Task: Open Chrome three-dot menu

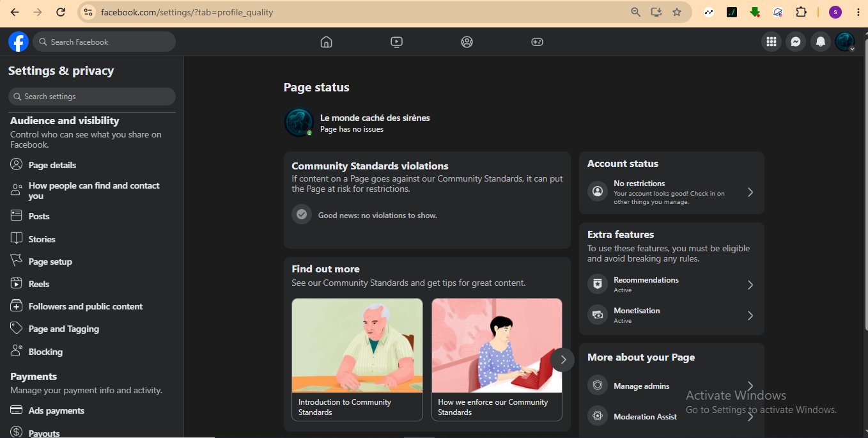Action: [x=858, y=12]
